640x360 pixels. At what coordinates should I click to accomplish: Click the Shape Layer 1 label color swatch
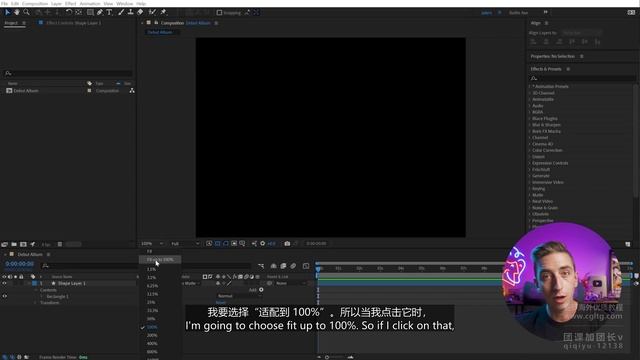(34, 283)
